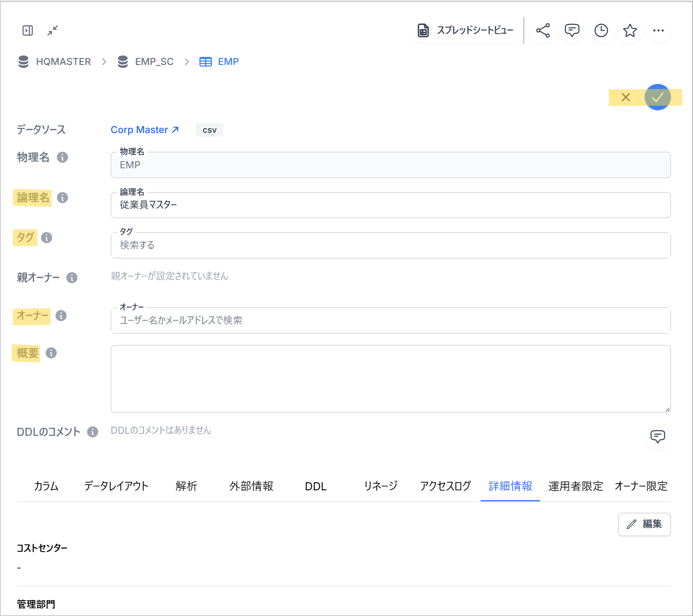The width and height of the screenshot is (693, 616).
Task: Click the タグ search field
Action: 390,245
